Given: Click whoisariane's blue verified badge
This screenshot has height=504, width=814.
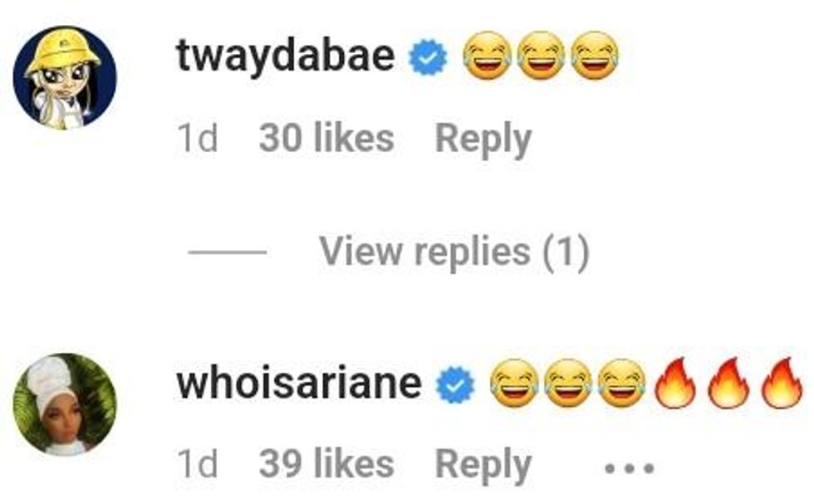Looking at the screenshot, I should (455, 384).
